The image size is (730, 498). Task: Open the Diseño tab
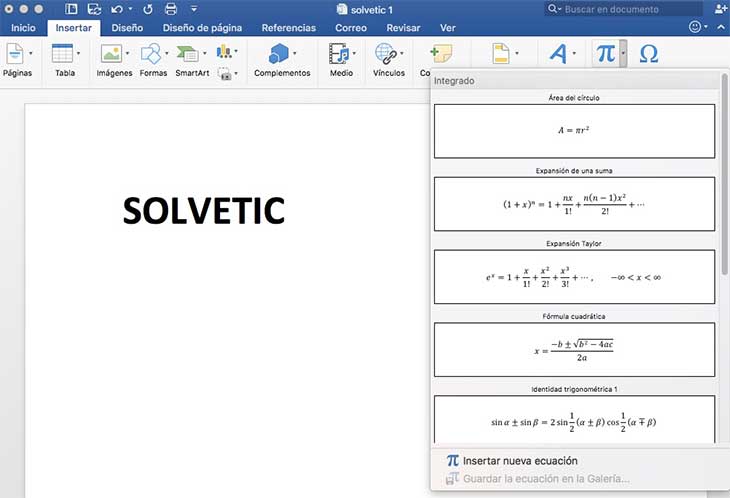pyautogui.click(x=127, y=28)
